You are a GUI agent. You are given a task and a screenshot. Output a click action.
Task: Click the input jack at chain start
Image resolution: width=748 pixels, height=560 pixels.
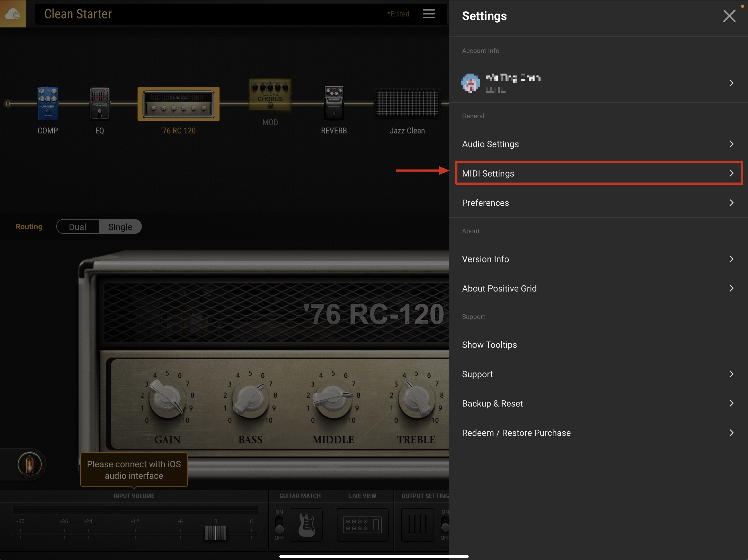click(8, 103)
